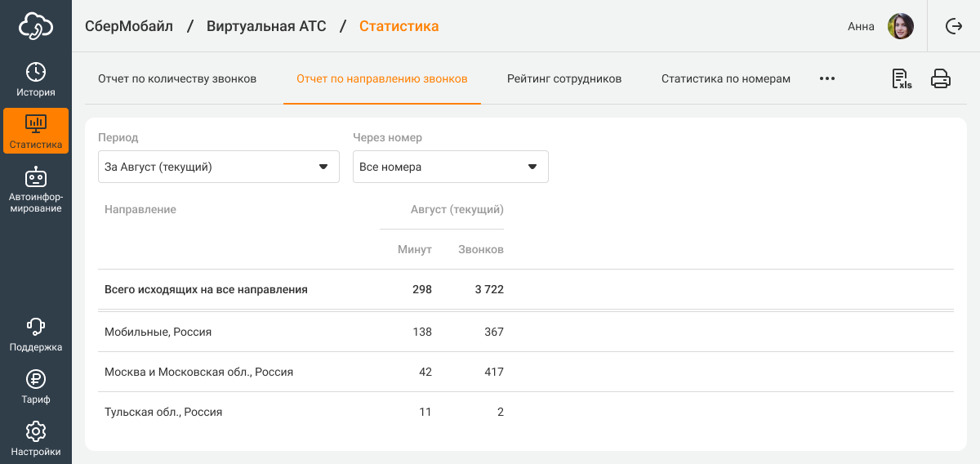Click the СберМобайл breadcrumb link

[129, 26]
